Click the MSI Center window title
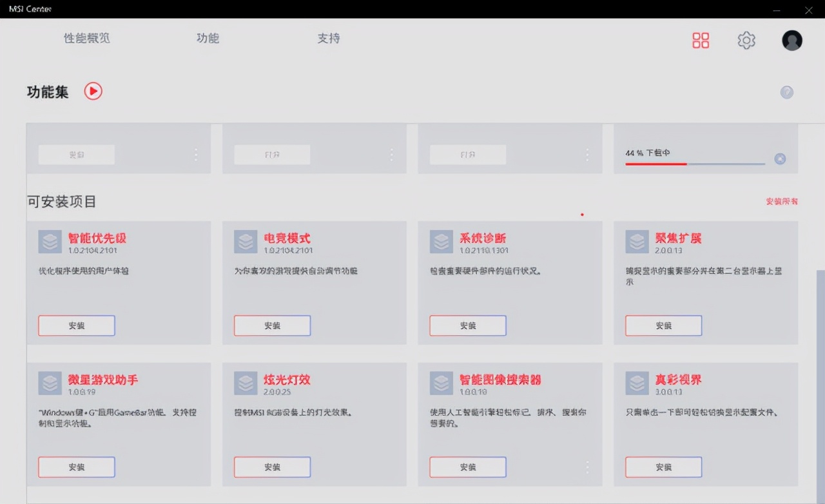Screen dimensions: 825x504 30,9
